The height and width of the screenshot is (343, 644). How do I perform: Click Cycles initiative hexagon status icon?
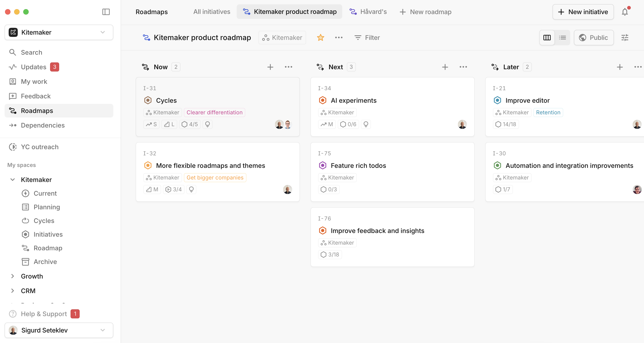148,100
